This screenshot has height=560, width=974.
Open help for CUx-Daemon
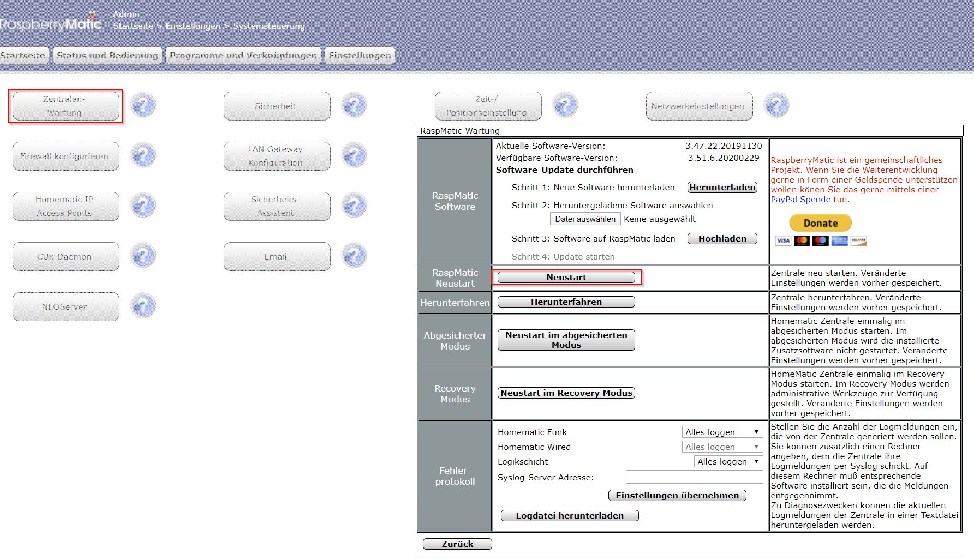144,256
